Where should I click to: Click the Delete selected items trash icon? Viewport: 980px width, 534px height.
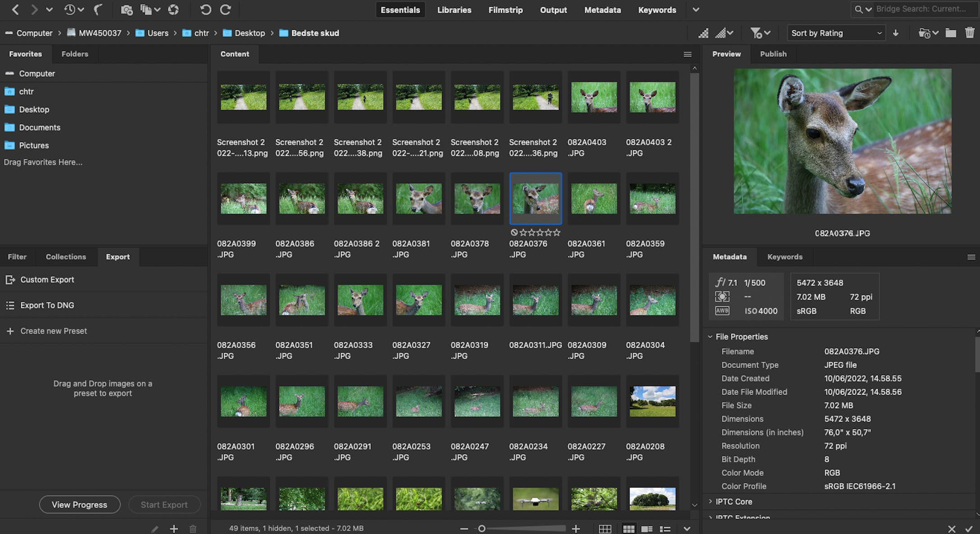970,33
